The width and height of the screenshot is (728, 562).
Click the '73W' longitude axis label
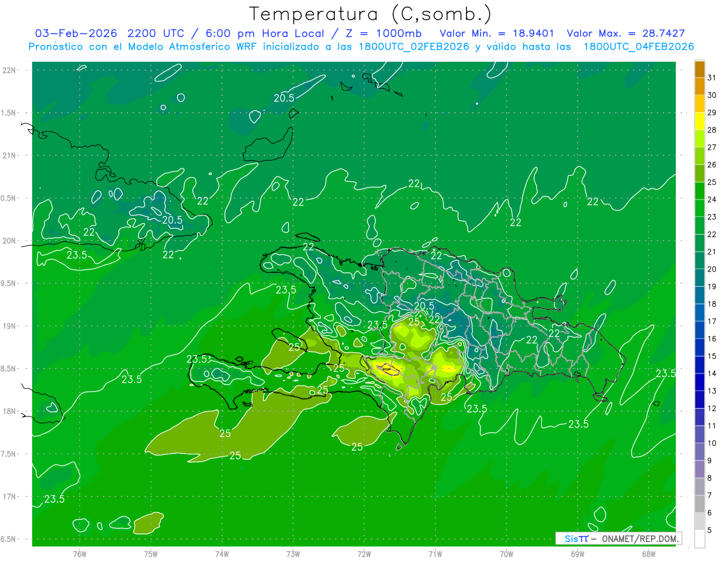pos(293,554)
